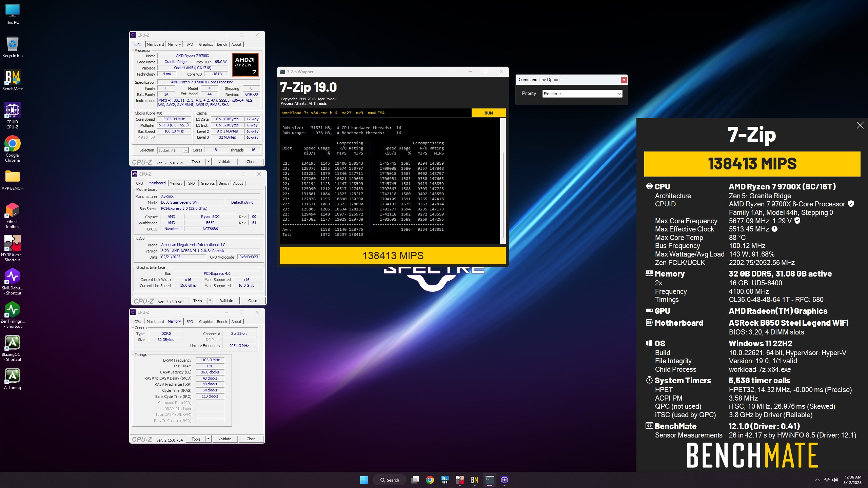Open the BenchMate taskbar icon
This screenshot has width=868, height=488.
click(x=475, y=480)
